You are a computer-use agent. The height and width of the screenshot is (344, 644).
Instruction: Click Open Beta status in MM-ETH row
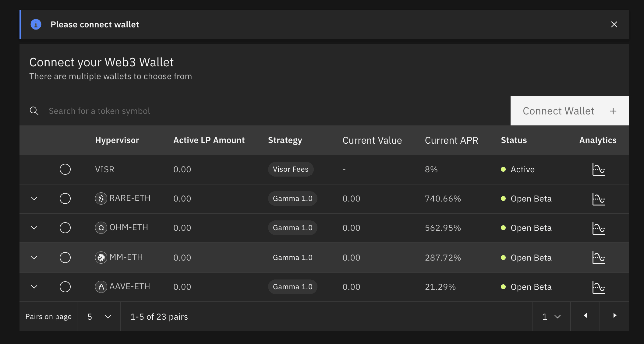pyautogui.click(x=531, y=258)
